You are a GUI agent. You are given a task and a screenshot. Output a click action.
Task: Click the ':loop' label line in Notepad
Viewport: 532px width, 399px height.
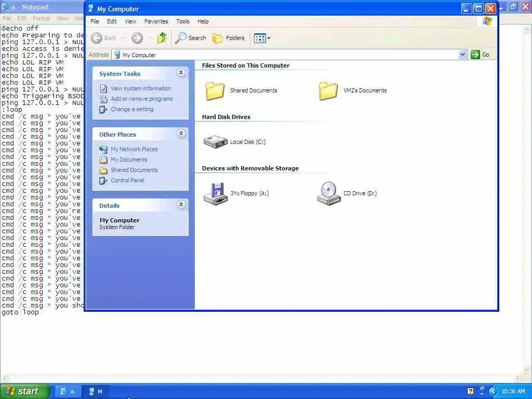click(12, 110)
